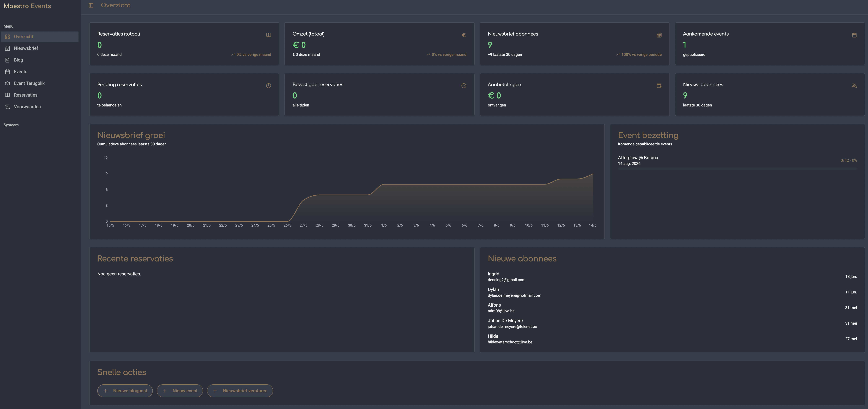Go to the Blog section

(x=40, y=60)
